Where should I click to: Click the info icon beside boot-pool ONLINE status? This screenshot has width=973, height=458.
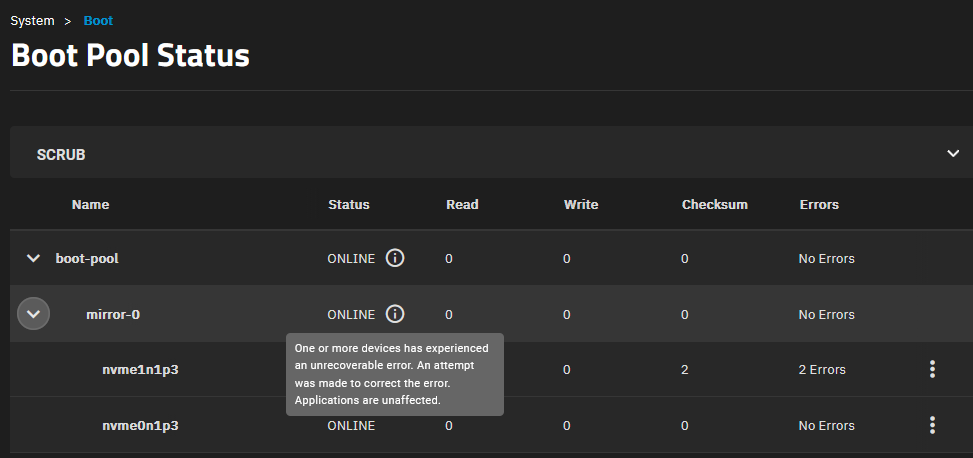(395, 258)
